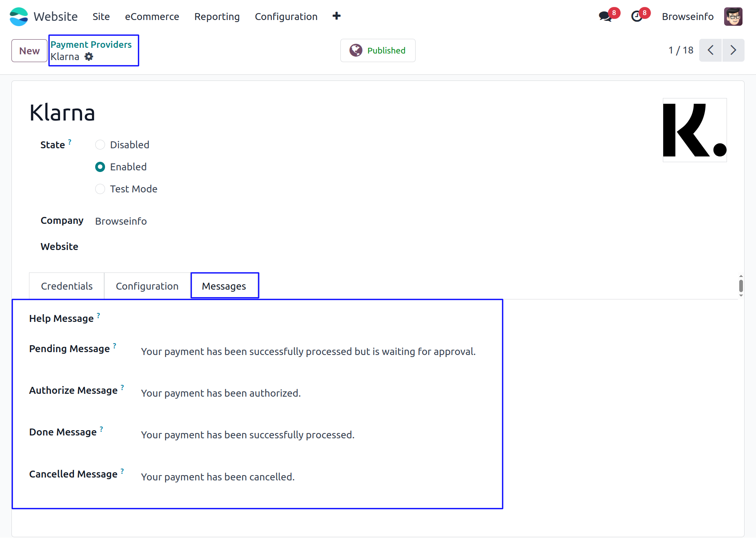Image resolution: width=756 pixels, height=538 pixels.
Task: Select the Enabled state radio button
Action: [x=100, y=167]
